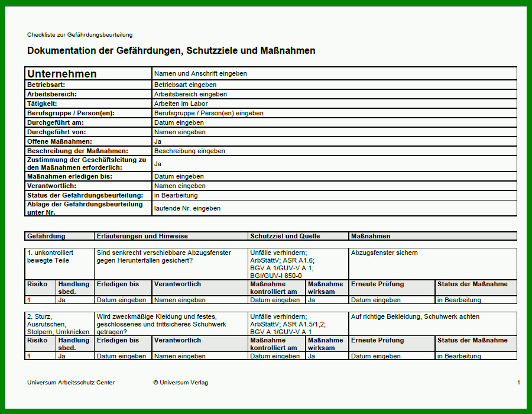Click the 'Beschreibung eingeben' field

point(334,151)
